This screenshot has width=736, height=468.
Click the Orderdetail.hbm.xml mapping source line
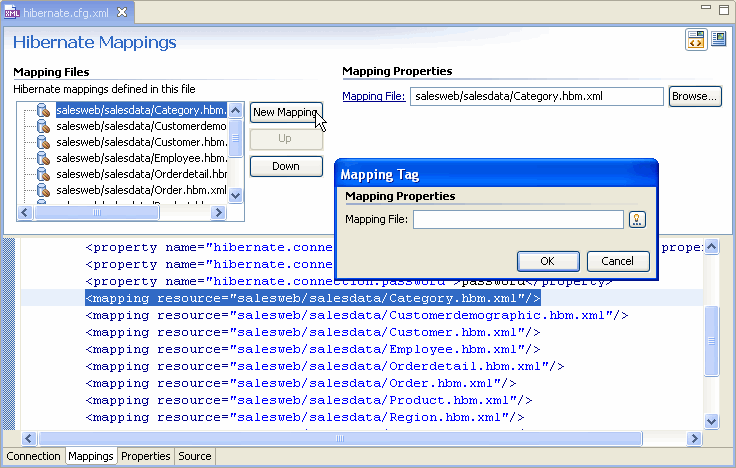click(x=325, y=366)
